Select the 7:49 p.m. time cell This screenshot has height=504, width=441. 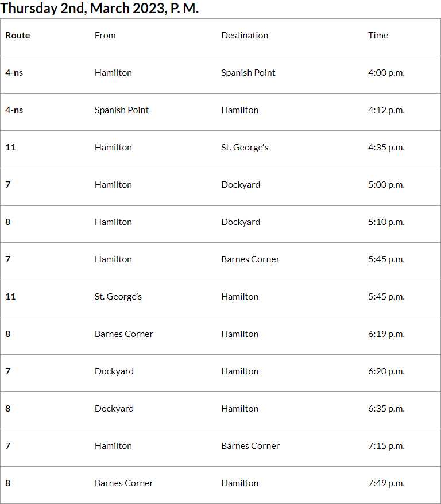coord(386,483)
